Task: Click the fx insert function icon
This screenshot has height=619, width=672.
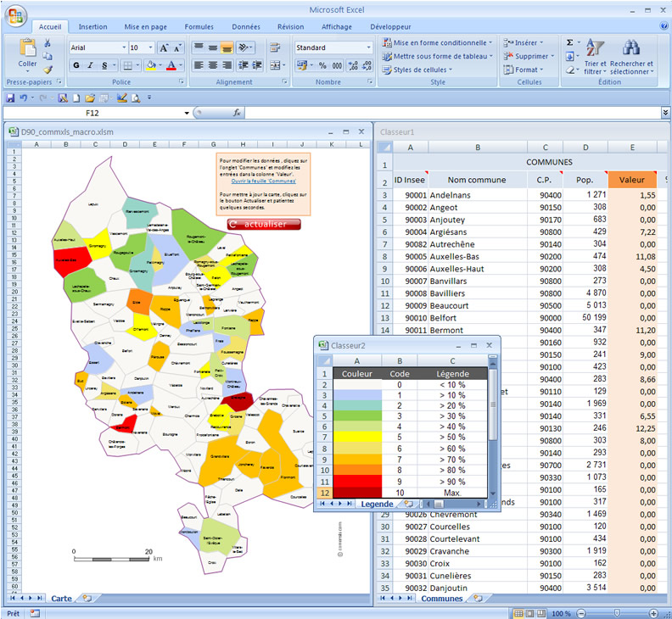Action: coord(237,113)
